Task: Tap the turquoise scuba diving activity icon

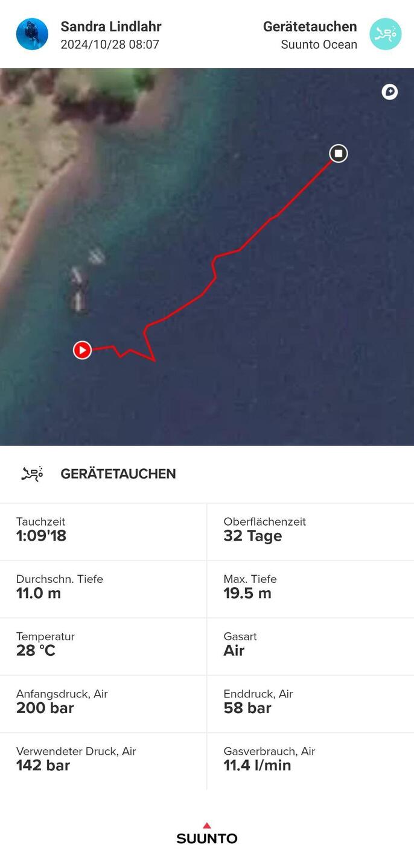Action: 385,34
